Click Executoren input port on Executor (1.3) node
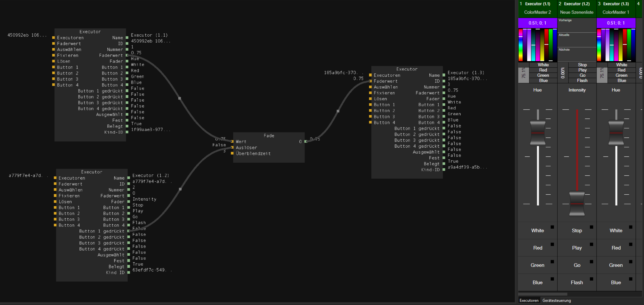The height and width of the screenshot is (305, 644). [370, 75]
